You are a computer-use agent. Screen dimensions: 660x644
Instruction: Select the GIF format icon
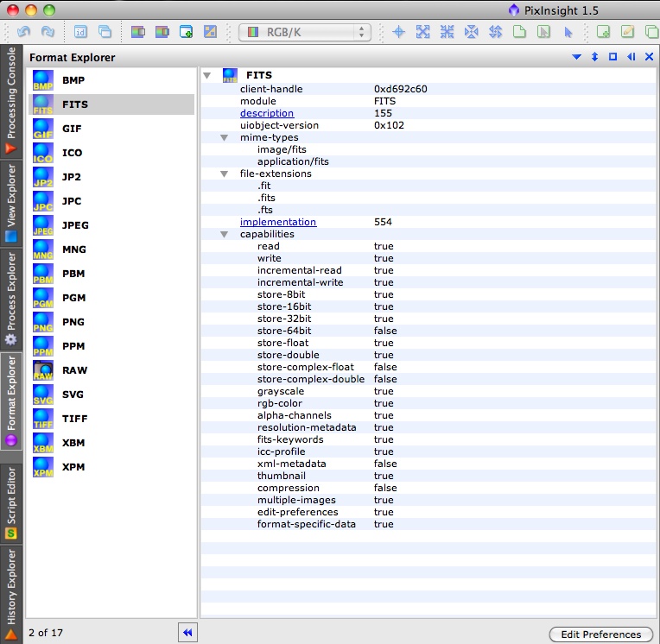(43, 129)
